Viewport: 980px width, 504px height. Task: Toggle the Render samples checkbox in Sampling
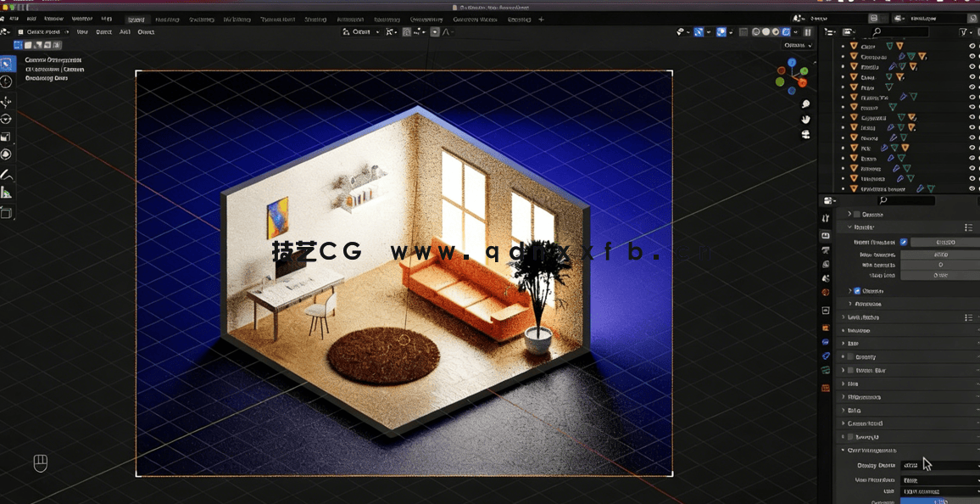click(904, 242)
